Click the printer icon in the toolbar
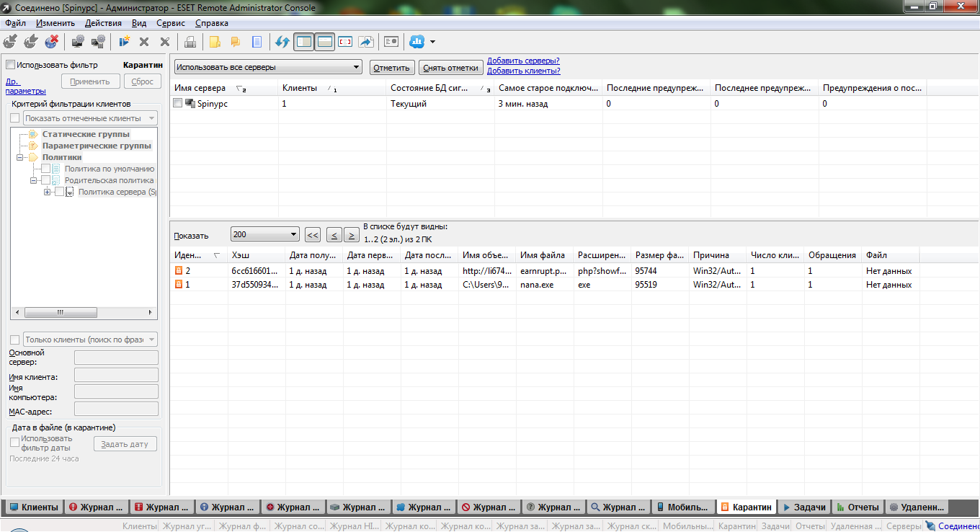This screenshot has width=980, height=532. pos(190,42)
